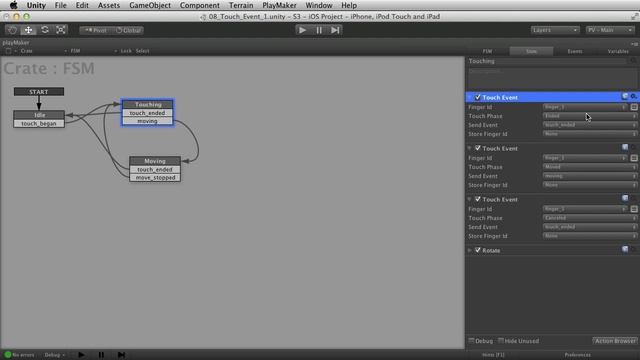The height and width of the screenshot is (360, 640).
Task: Pause Unity Play mode
Action: point(319,30)
